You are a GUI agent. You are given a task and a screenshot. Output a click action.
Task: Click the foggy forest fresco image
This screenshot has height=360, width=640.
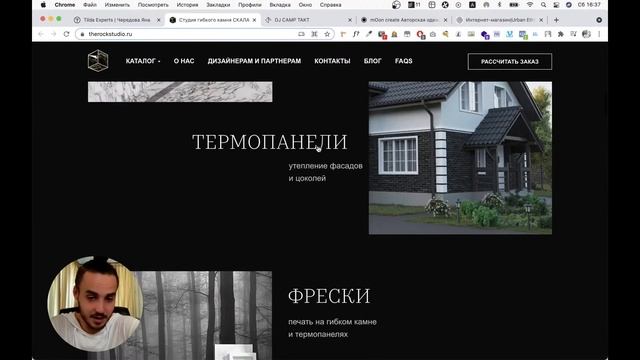pos(204,315)
